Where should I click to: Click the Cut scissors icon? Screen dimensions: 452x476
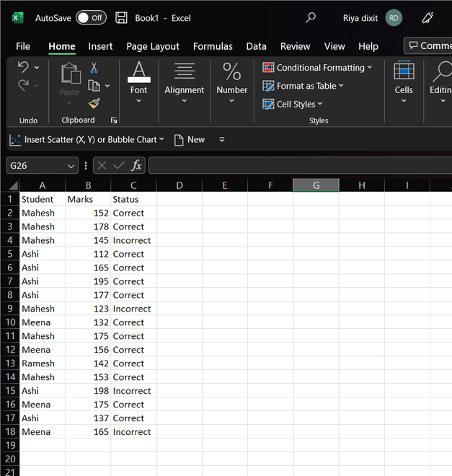tap(94, 68)
